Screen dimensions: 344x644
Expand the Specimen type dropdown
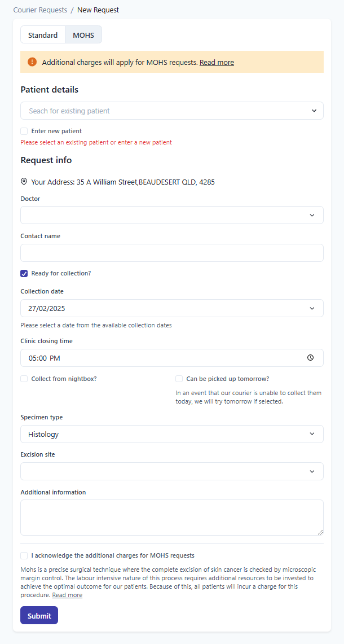click(x=172, y=434)
